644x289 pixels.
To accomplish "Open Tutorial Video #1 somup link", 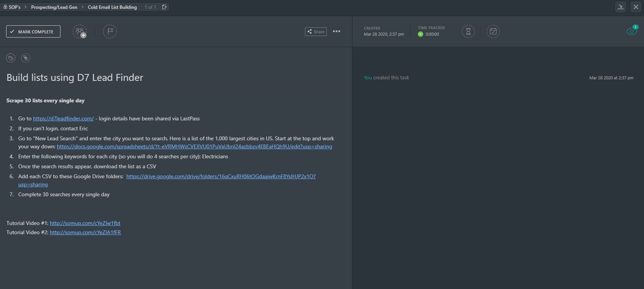I will coord(85,223).
